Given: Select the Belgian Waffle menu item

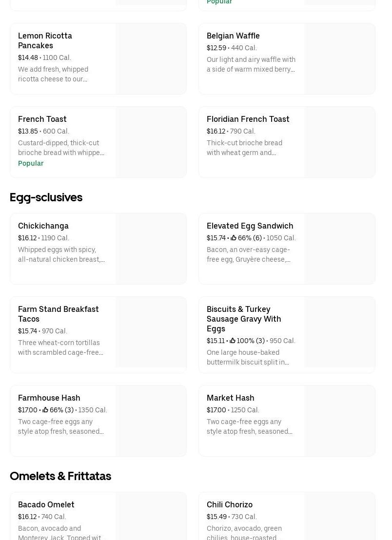Looking at the screenshot, I should [x=233, y=36].
